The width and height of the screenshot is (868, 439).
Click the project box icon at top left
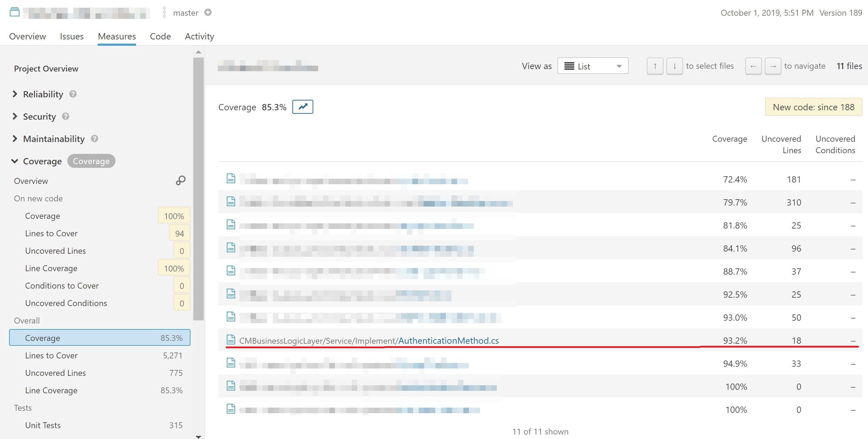tap(15, 13)
